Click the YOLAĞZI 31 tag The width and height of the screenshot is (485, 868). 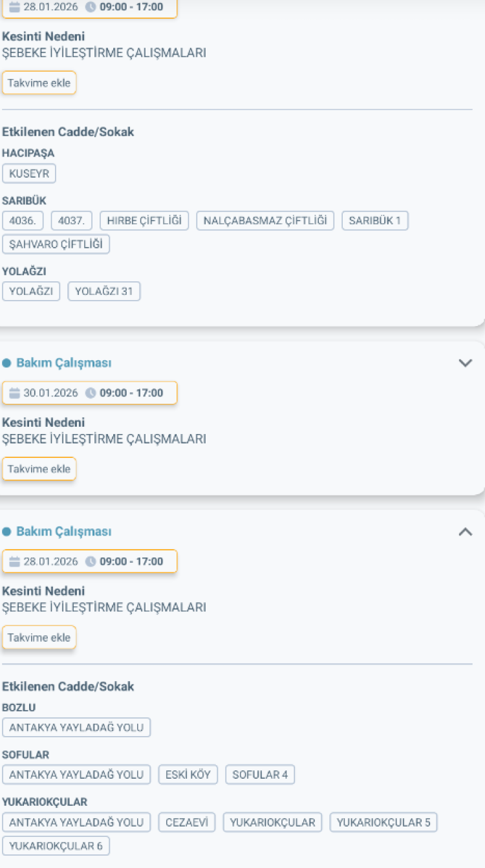pyautogui.click(x=103, y=292)
